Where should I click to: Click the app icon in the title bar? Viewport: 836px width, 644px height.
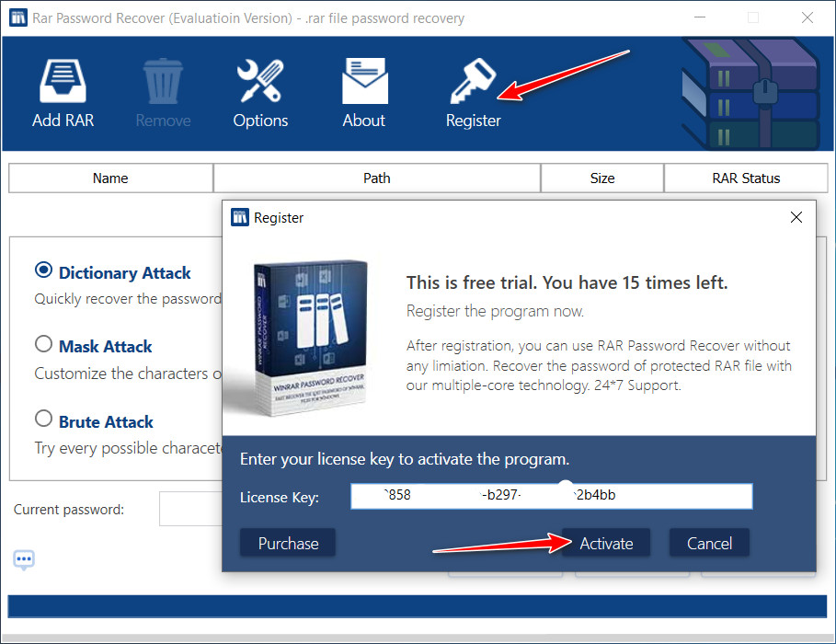18,17
